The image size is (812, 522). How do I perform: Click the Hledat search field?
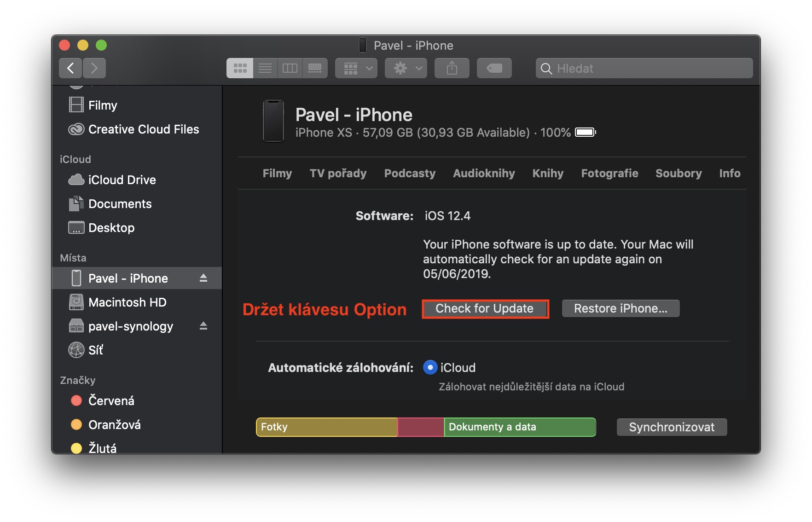[x=644, y=68]
